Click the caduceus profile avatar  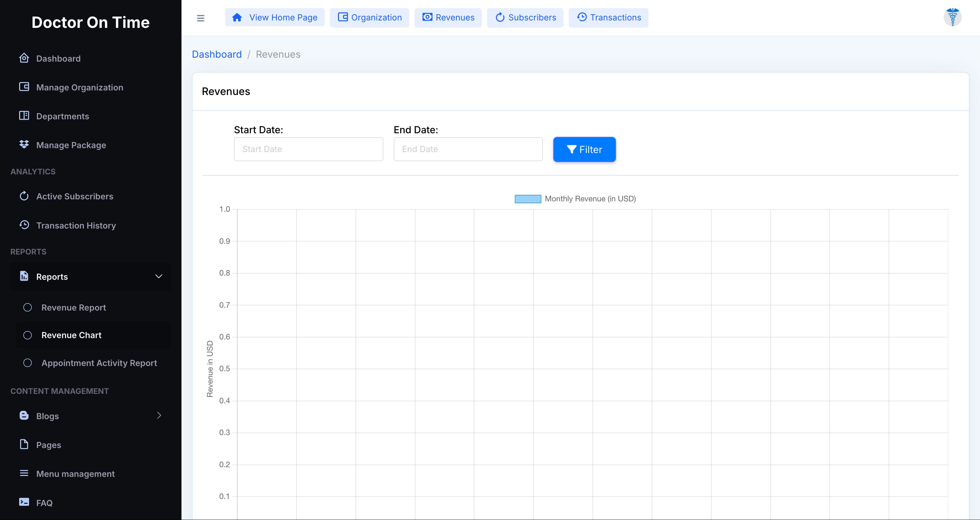952,17
